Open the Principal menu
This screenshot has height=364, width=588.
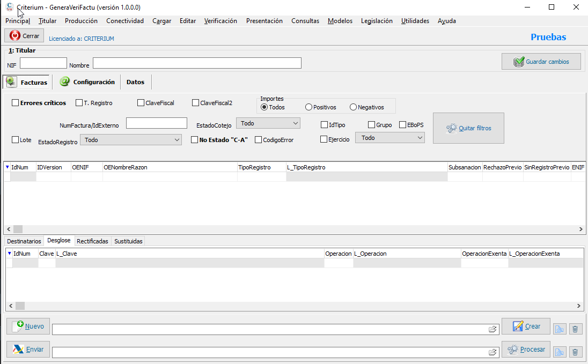click(x=18, y=21)
